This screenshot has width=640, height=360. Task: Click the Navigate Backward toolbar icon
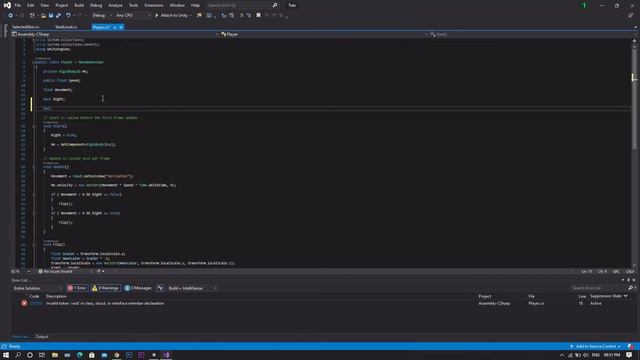[x=10, y=16]
